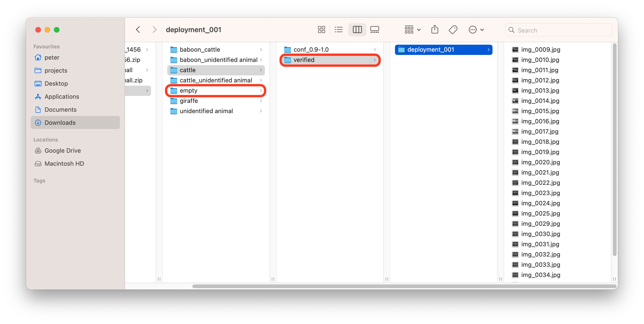644x324 pixels.
Task: Switch to list view
Action: 338,30
